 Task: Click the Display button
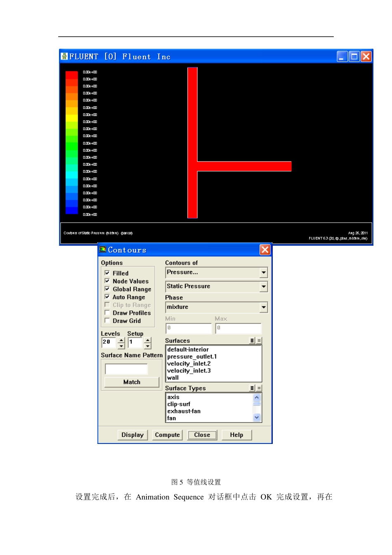tap(132, 435)
